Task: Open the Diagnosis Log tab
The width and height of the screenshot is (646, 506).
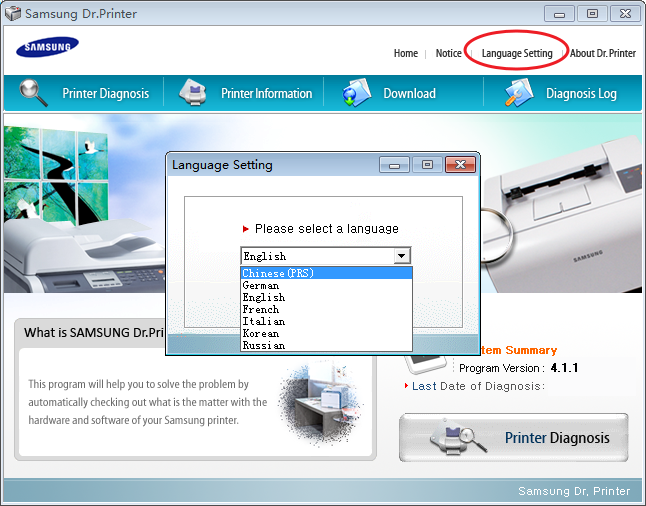Action: (563, 93)
